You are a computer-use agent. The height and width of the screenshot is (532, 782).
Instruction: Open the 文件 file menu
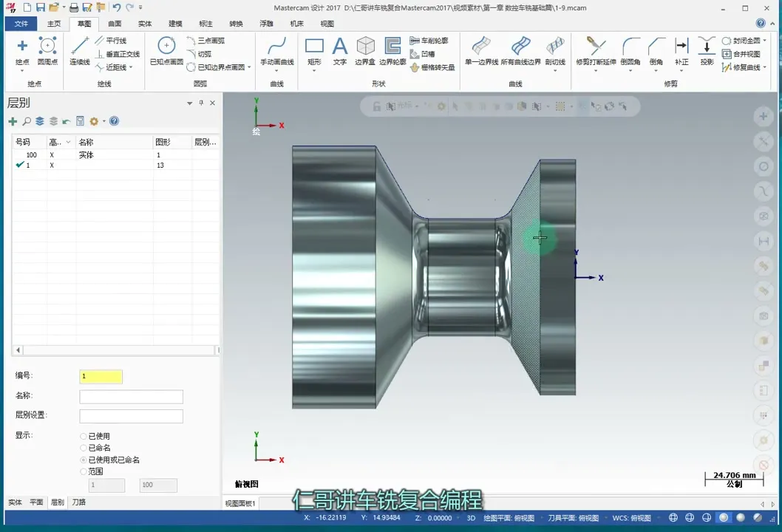click(x=21, y=24)
